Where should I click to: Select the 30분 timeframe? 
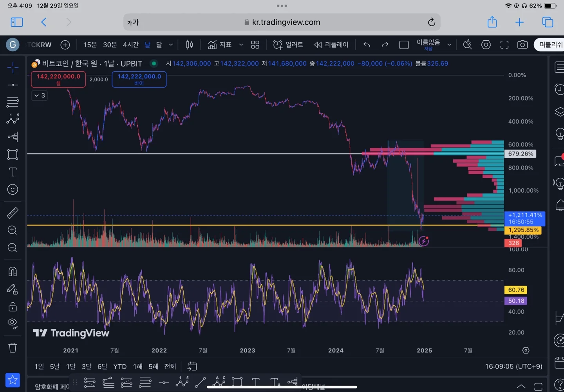(110, 45)
